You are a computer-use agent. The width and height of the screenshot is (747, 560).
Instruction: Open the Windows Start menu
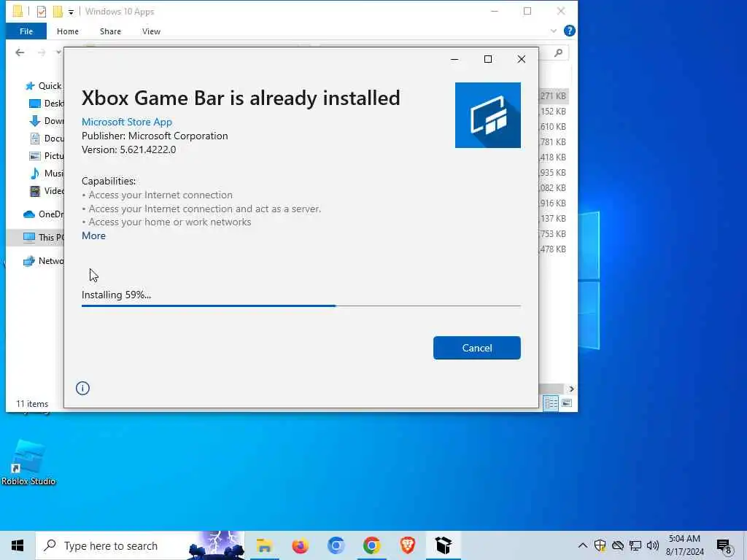click(x=18, y=545)
